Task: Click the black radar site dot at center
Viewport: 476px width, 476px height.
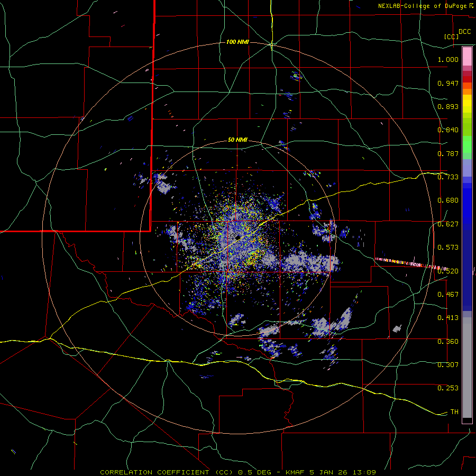Action: coord(238,237)
